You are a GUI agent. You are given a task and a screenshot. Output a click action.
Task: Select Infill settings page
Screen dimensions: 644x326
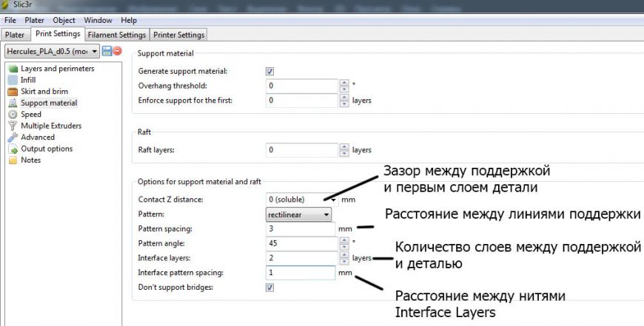pyautogui.click(x=28, y=80)
